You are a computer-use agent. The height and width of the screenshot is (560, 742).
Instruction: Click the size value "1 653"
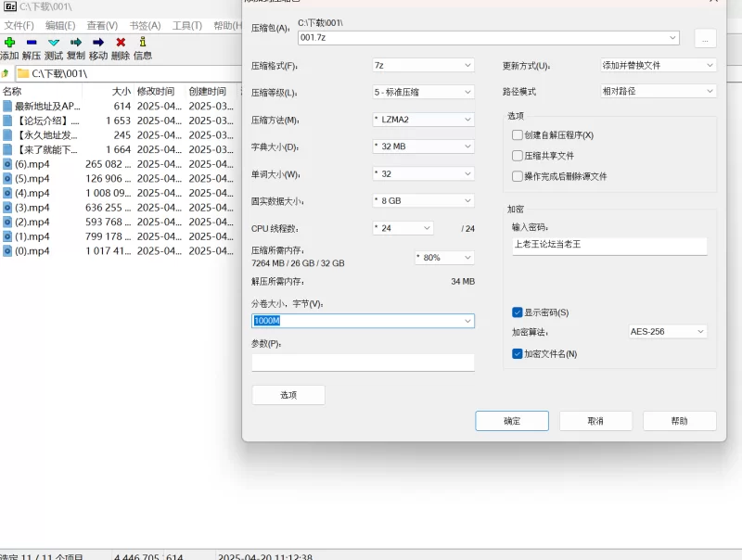[119, 121]
